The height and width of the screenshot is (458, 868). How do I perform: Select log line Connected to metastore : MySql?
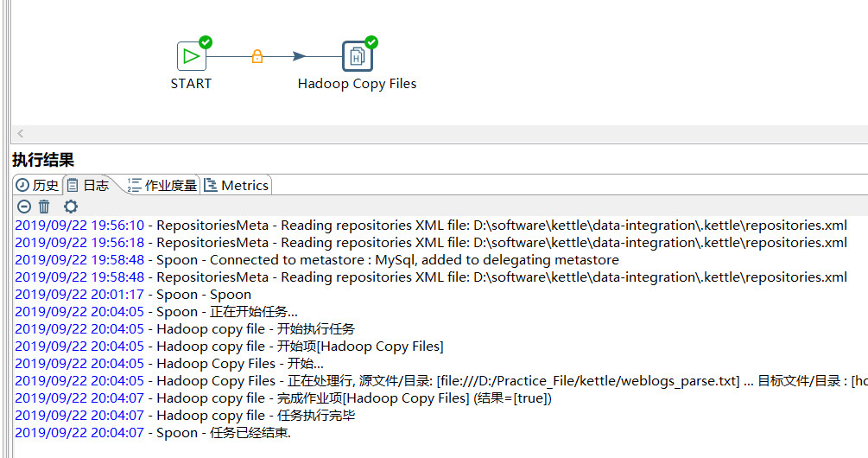tap(317, 260)
